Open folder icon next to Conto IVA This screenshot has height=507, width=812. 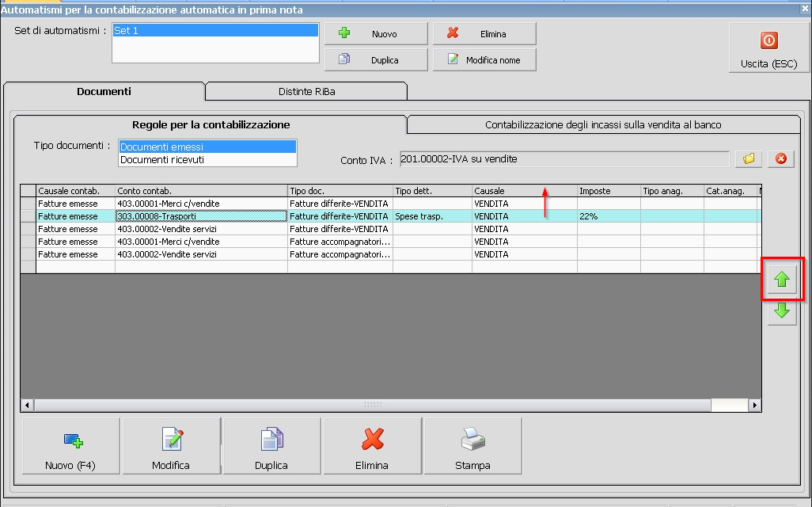point(749,158)
